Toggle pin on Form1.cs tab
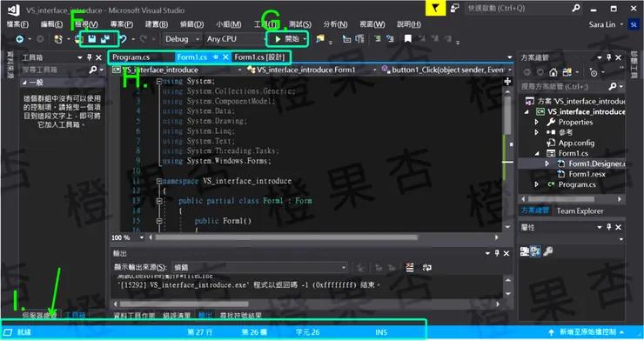644x341 pixels. 216,57
